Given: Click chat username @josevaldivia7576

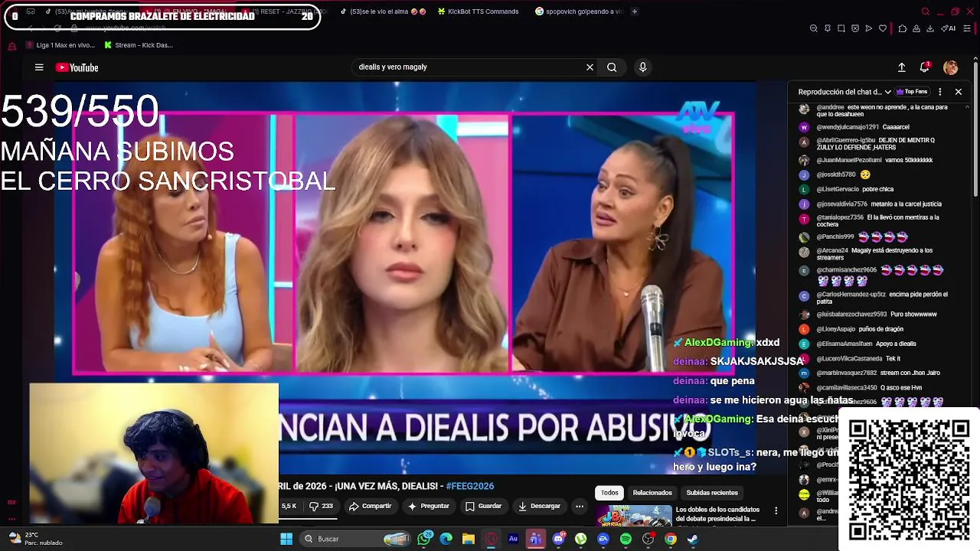Looking at the screenshot, I should (x=841, y=204).
